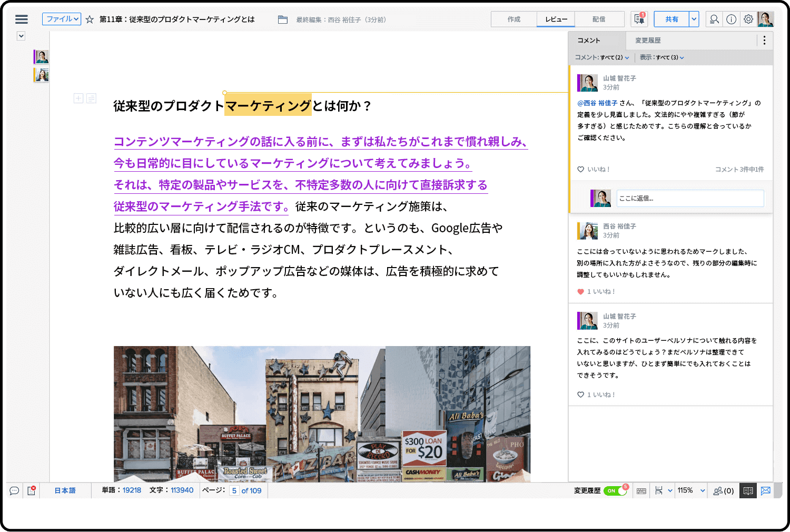Open the find and search icon

coord(714,19)
